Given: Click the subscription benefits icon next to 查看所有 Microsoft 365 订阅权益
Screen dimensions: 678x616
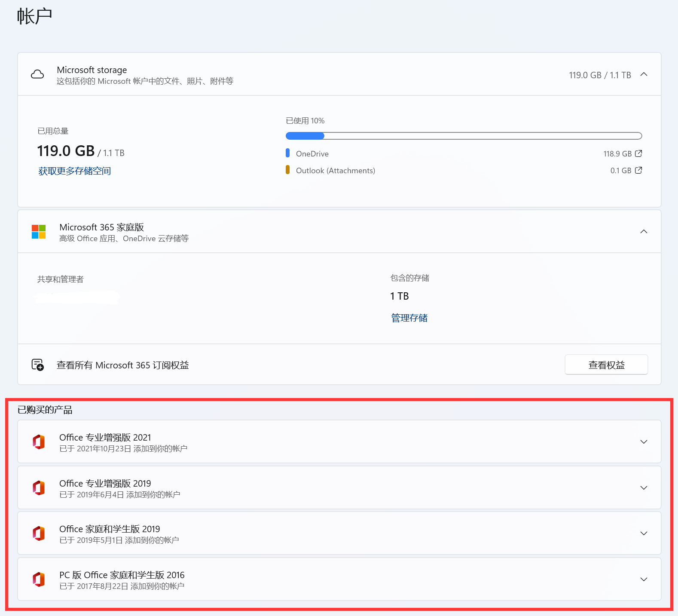Looking at the screenshot, I should (x=38, y=365).
